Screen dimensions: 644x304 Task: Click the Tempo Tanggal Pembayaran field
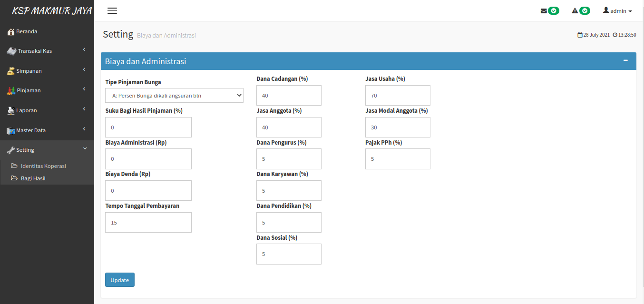tap(148, 222)
